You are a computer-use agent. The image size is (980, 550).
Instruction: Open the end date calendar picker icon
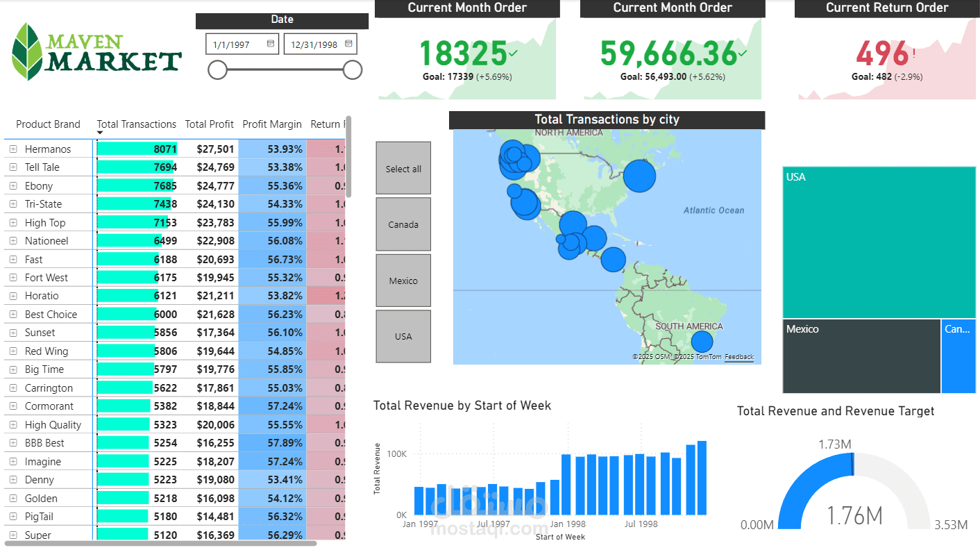click(348, 44)
